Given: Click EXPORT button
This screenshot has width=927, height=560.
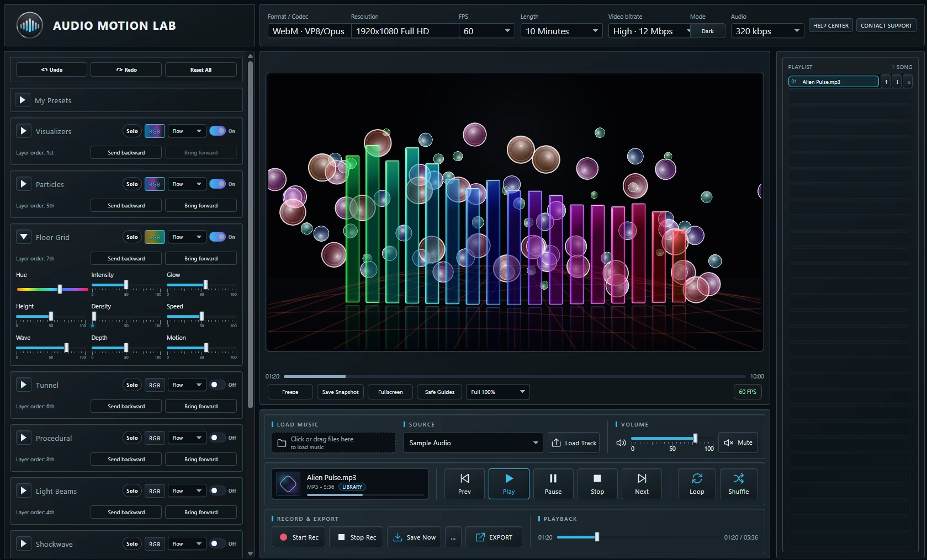Looking at the screenshot, I should point(494,537).
